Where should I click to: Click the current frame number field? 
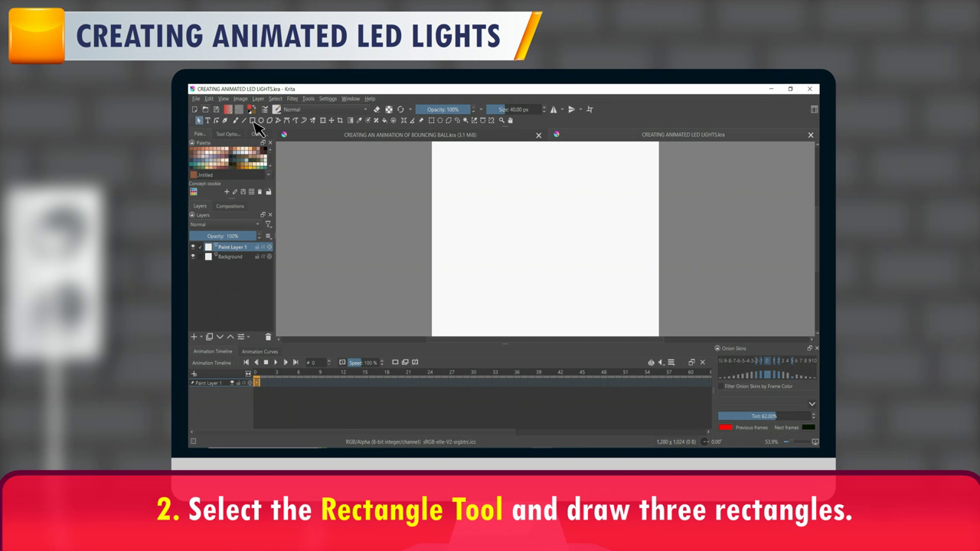pos(316,362)
